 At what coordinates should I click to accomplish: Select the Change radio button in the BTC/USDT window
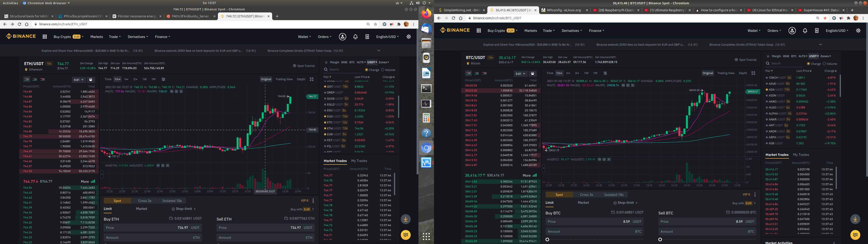pyautogui.click(x=808, y=64)
